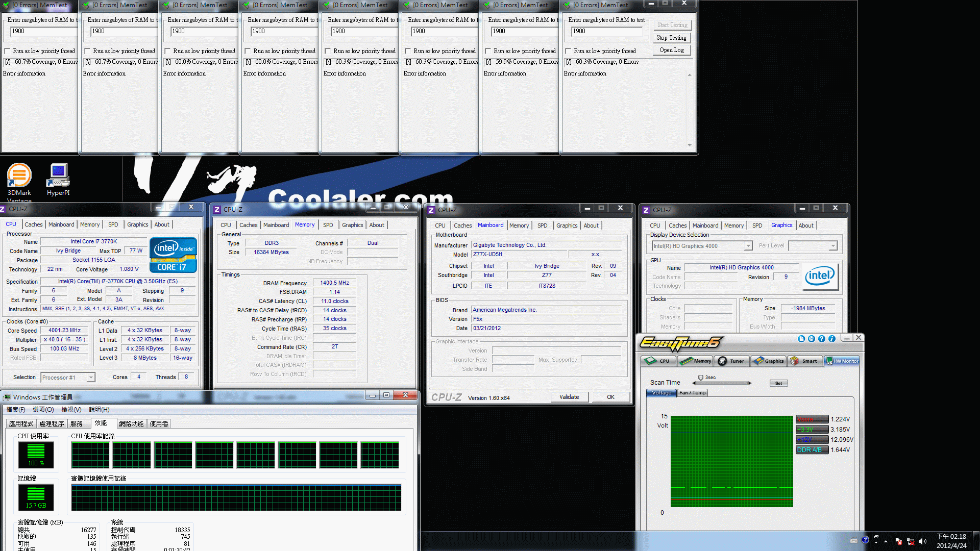
Task: Switch to EasyTune6 Memory stick tab
Action: pos(695,361)
